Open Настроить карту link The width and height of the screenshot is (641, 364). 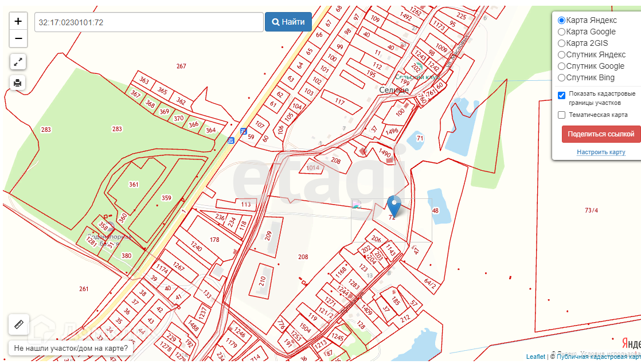601,152
